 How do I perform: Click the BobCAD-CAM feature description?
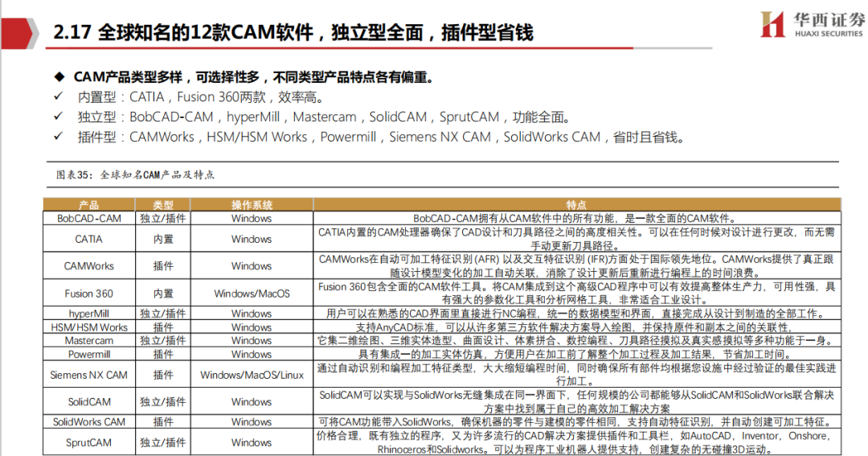[577, 218]
